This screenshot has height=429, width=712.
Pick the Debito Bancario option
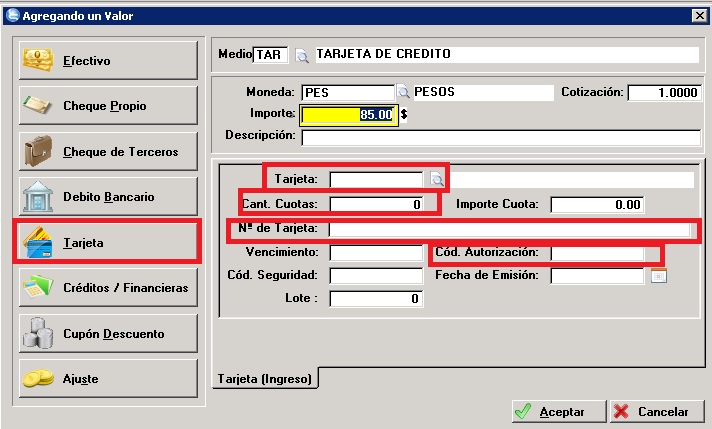pyautogui.click(x=108, y=197)
